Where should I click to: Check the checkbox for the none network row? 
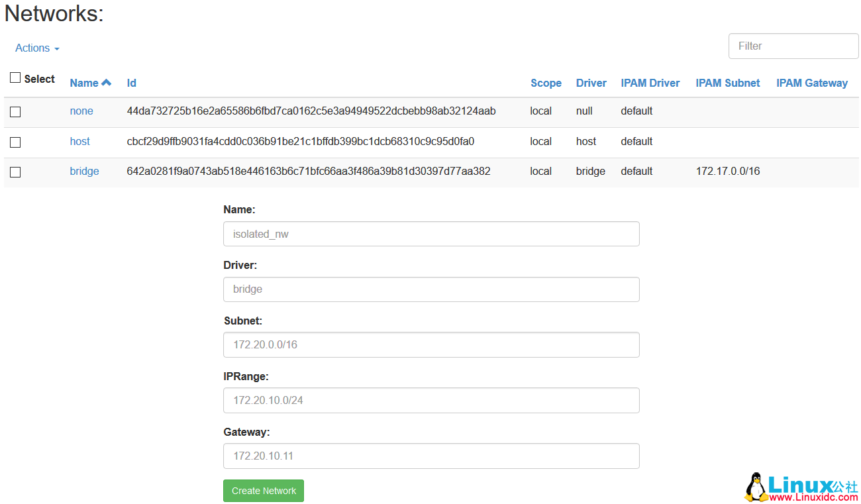(15, 112)
